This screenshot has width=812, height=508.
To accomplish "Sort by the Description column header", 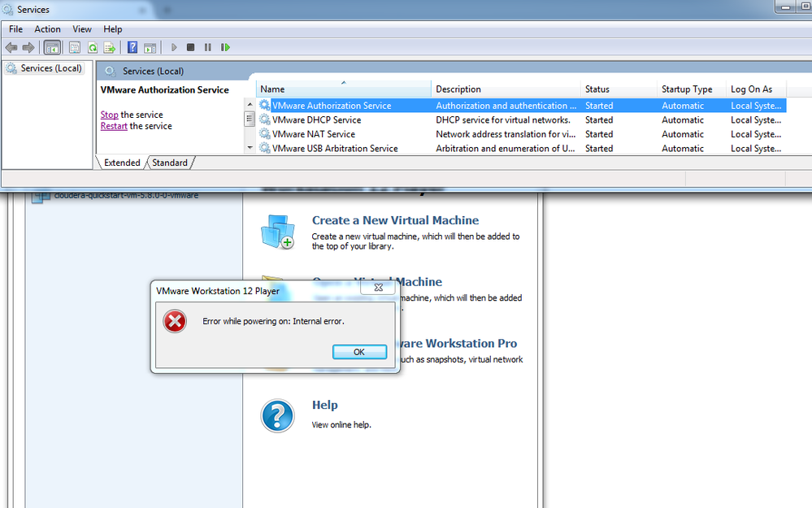I will (x=506, y=89).
